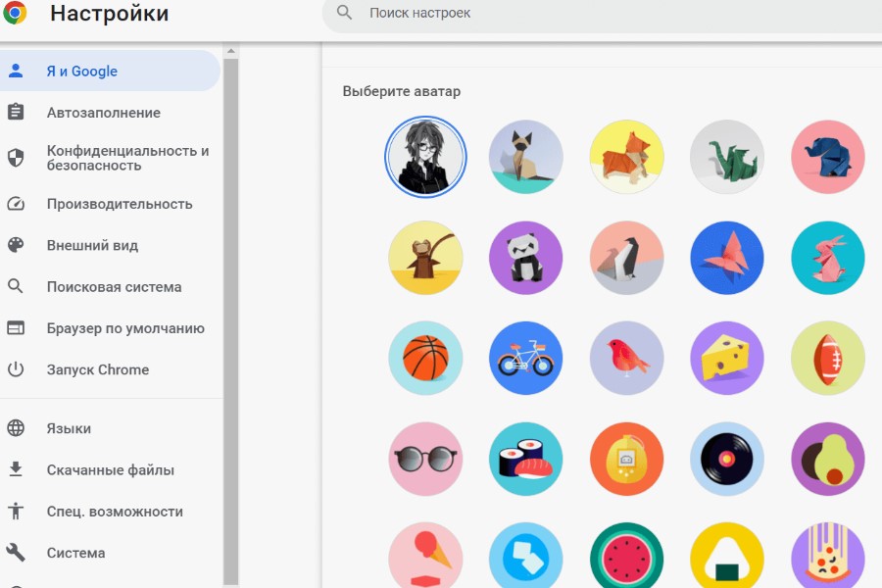Pick the green origami dragon avatar

pyautogui.click(x=727, y=157)
